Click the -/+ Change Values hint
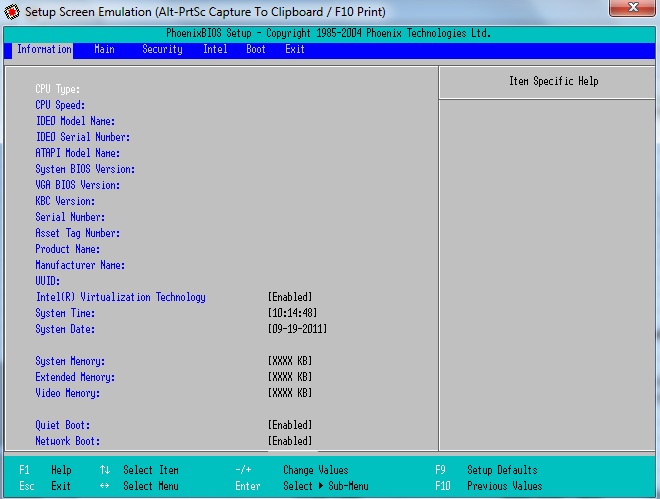 tap(292, 470)
